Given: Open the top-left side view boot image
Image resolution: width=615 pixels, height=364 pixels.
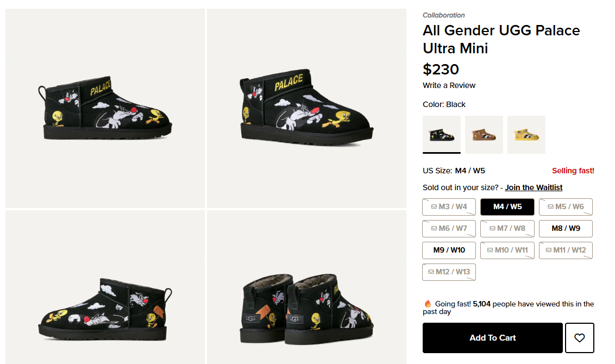Looking at the screenshot, I should [105, 108].
